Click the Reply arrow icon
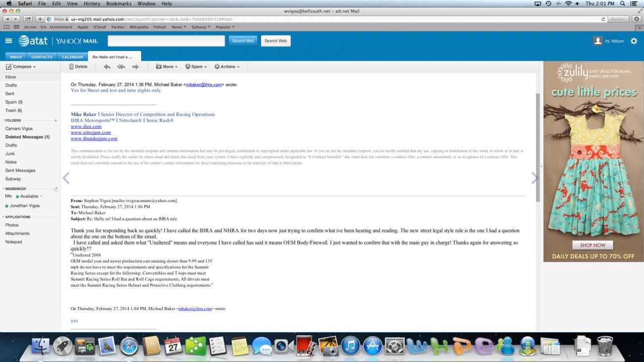644x362 pixels. (107, 66)
